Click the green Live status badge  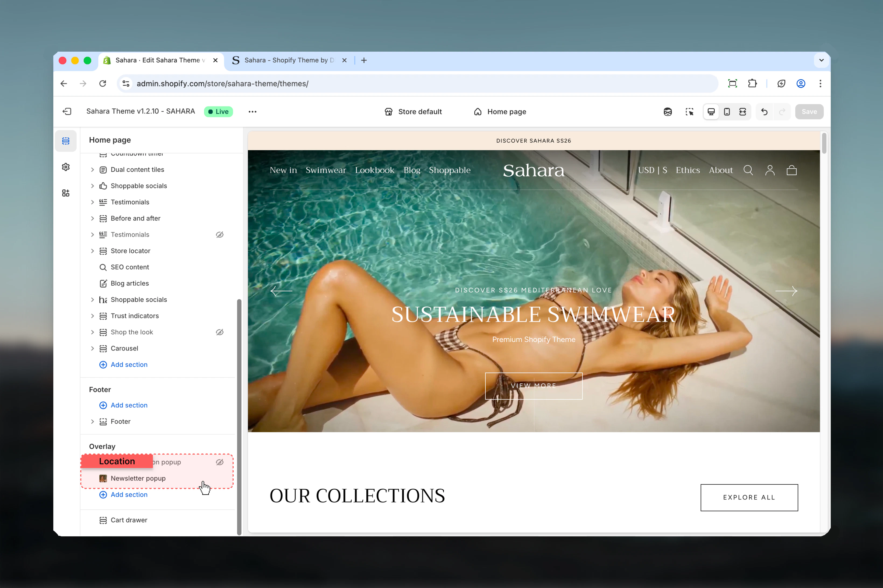(218, 112)
